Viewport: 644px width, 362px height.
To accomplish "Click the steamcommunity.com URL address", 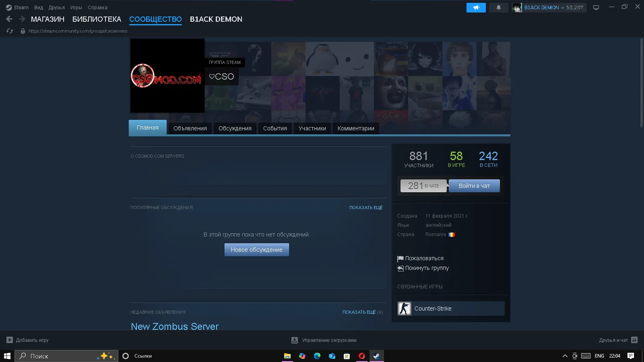I will click(x=78, y=31).
